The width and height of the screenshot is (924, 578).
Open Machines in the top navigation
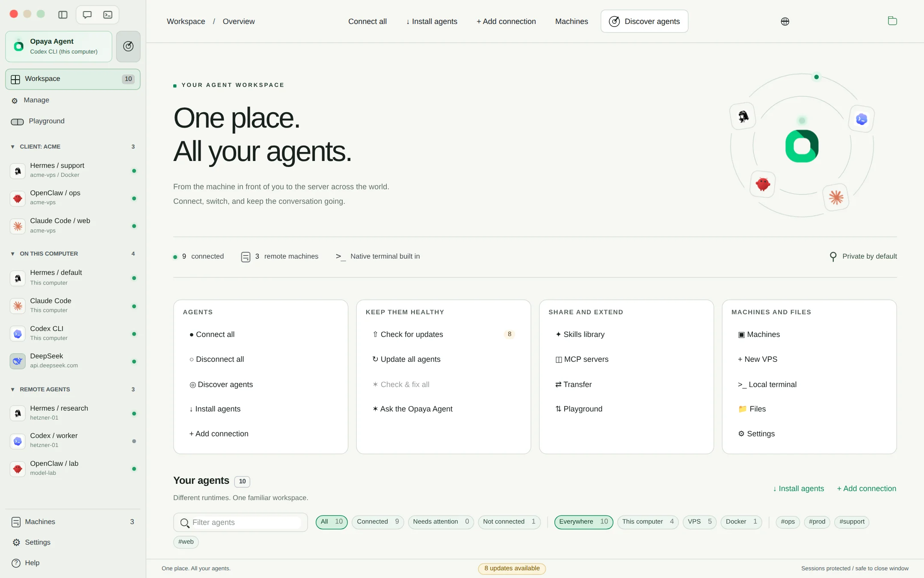572,21
